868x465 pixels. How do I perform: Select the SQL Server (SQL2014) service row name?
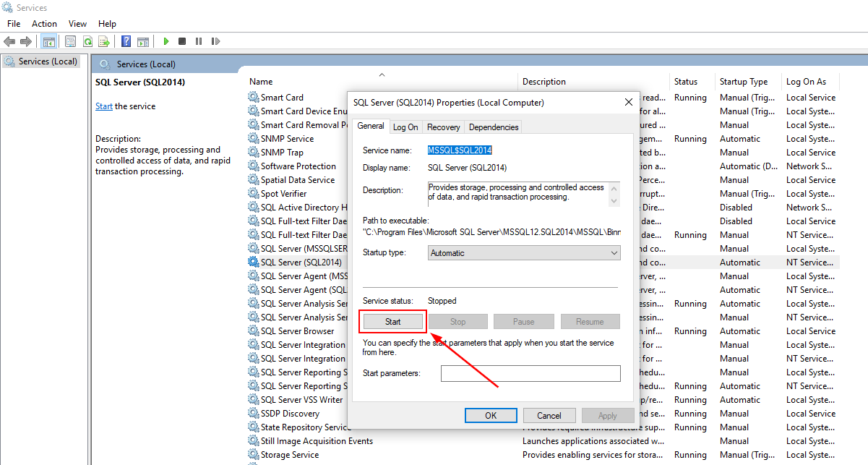pos(301,263)
